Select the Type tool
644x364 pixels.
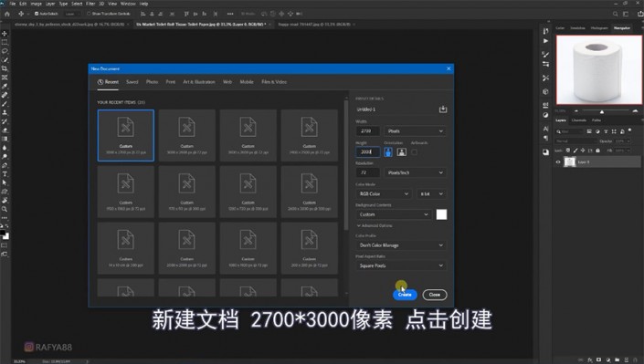[x=5, y=174]
